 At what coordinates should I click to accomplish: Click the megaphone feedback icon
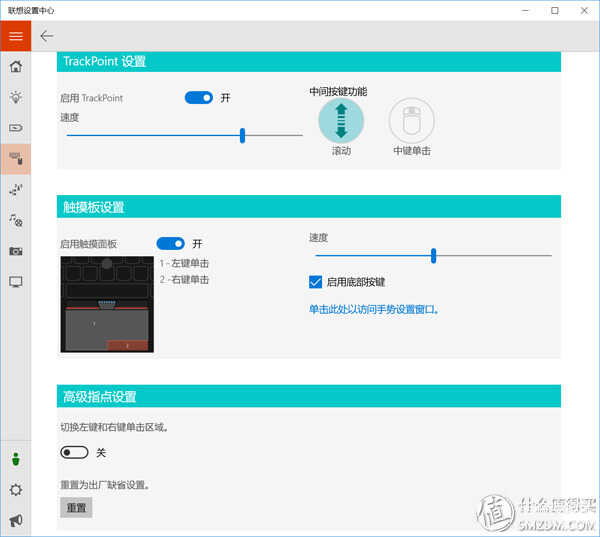click(16, 520)
